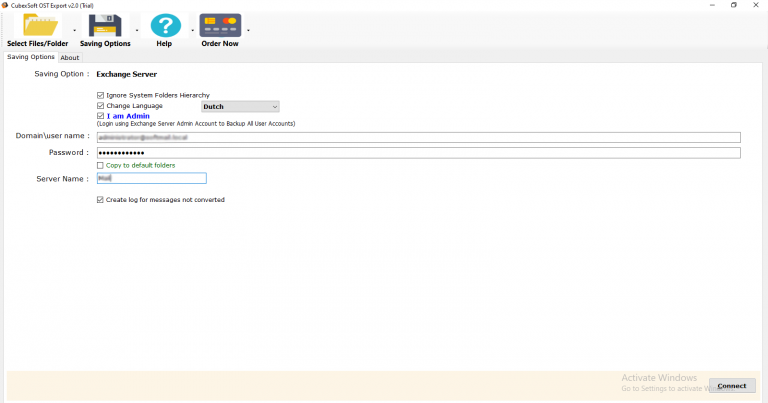Viewport: 768px width, 403px height.
Task: Click the CubexSoft app icon in title bar
Action: click(6, 5)
